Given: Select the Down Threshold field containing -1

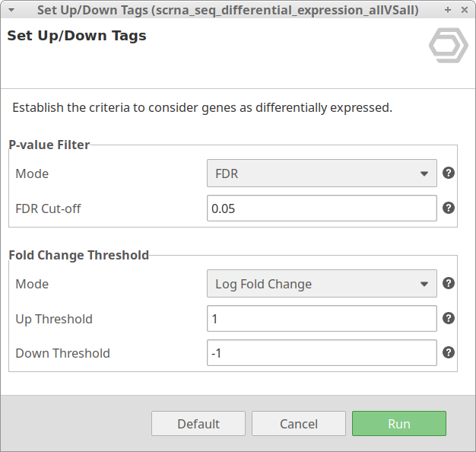Looking at the screenshot, I should point(322,353).
